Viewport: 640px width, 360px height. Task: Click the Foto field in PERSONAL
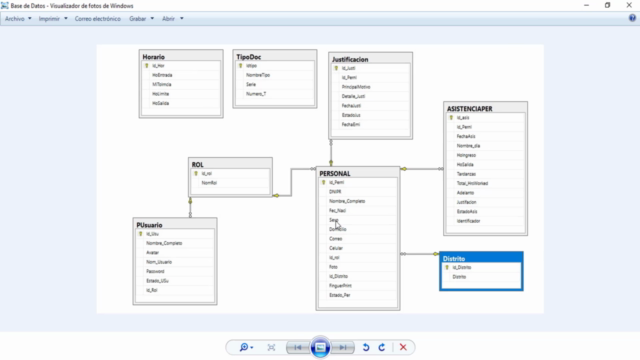pos(333,267)
